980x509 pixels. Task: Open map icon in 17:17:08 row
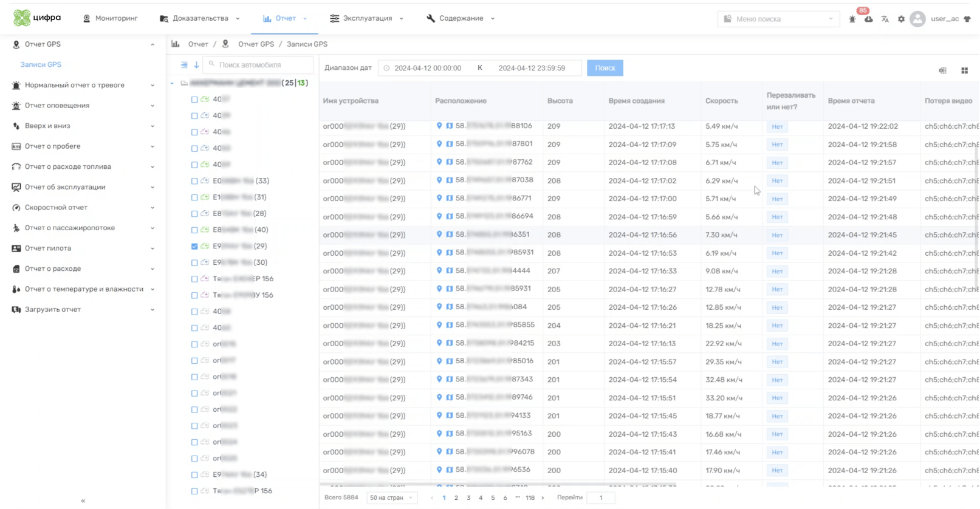pyautogui.click(x=450, y=162)
